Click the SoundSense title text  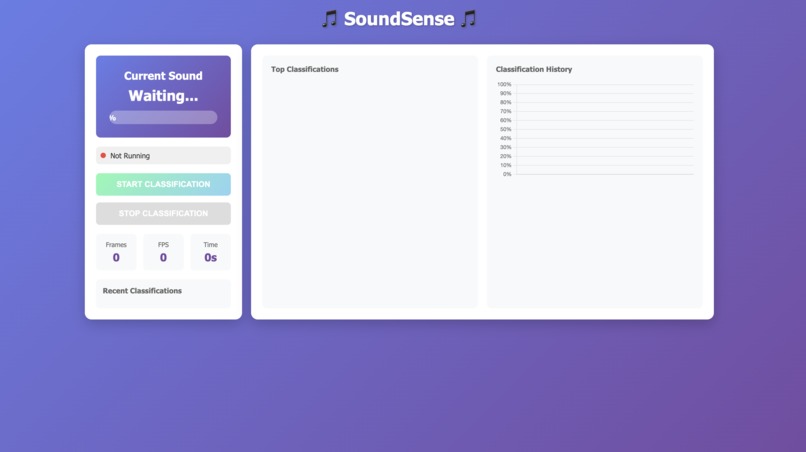coord(399,19)
